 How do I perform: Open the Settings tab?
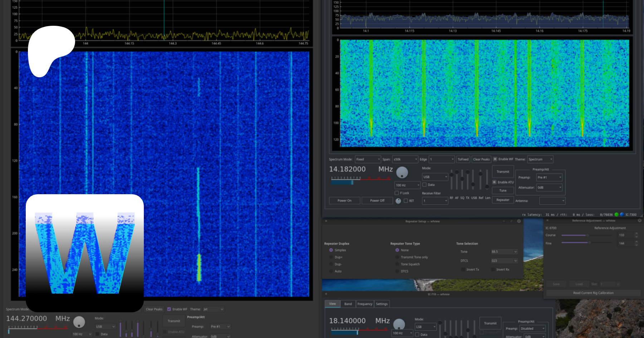tap(381, 304)
